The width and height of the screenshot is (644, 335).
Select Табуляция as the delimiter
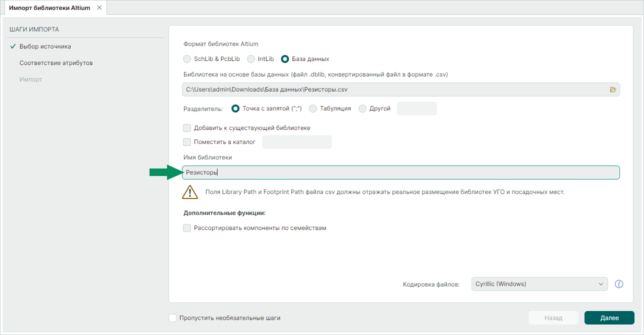313,108
